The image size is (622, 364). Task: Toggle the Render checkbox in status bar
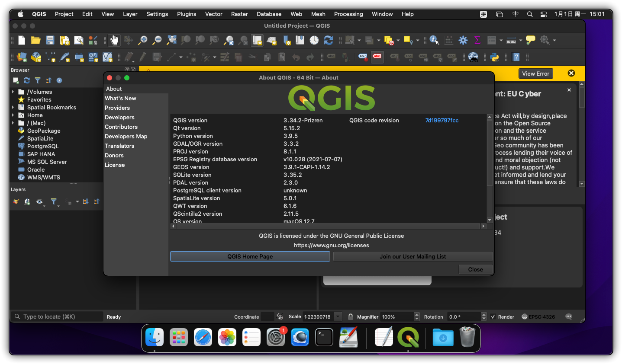coord(493,317)
